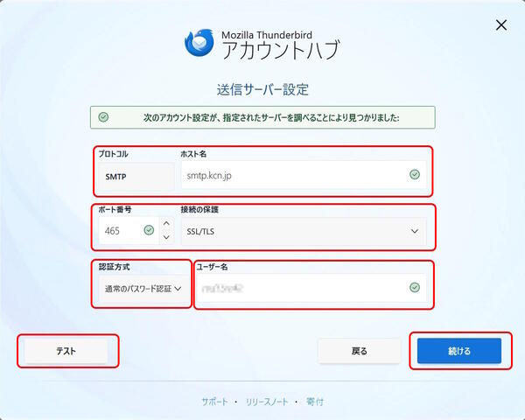Open the SSL/TLS connection security dropdown

tap(304, 231)
